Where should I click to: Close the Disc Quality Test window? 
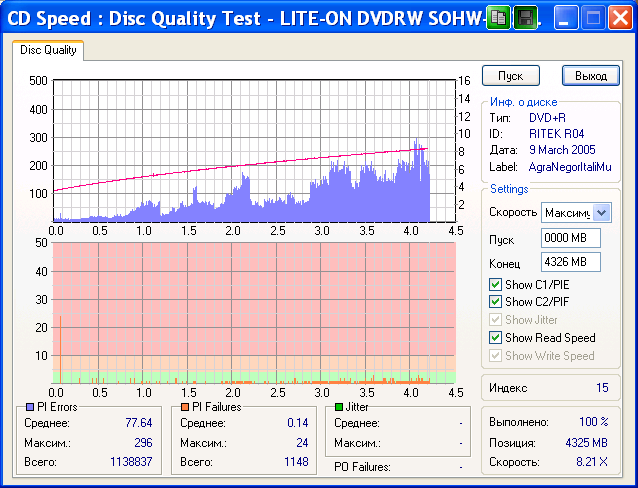(x=619, y=17)
